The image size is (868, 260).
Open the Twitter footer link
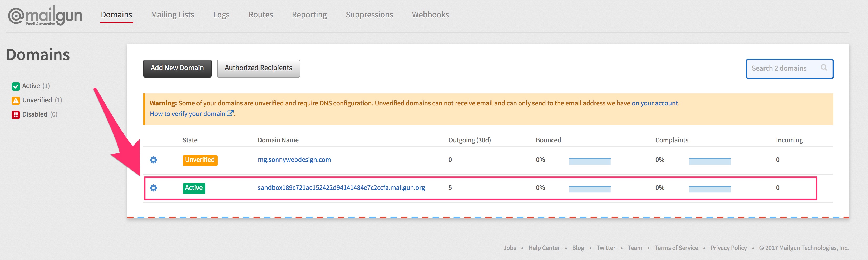point(605,248)
